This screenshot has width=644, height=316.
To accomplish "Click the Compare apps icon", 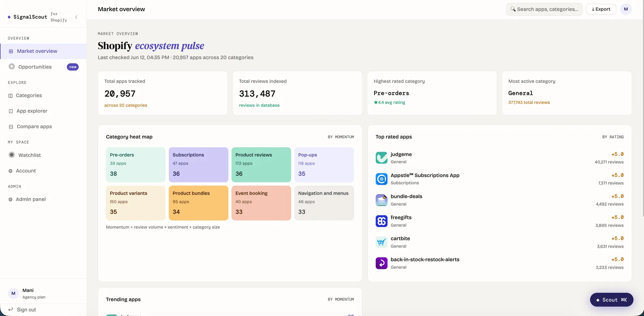I will coord(11,127).
